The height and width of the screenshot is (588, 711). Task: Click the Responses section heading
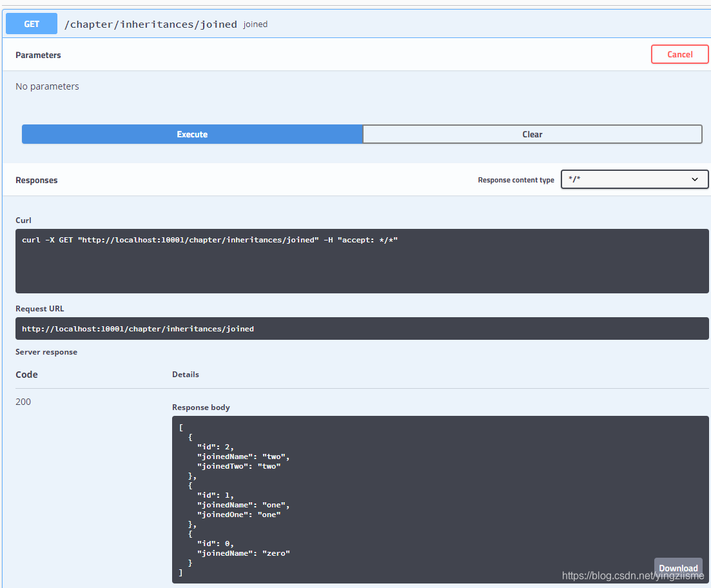36,180
